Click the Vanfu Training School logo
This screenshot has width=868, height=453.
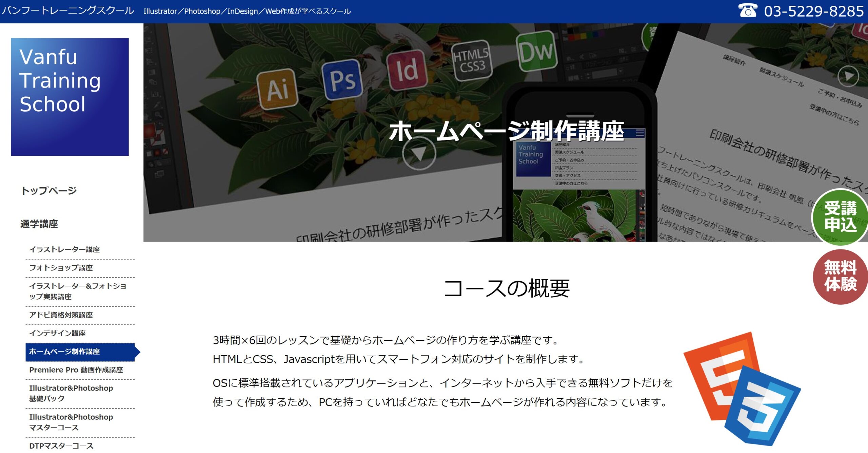(70, 97)
